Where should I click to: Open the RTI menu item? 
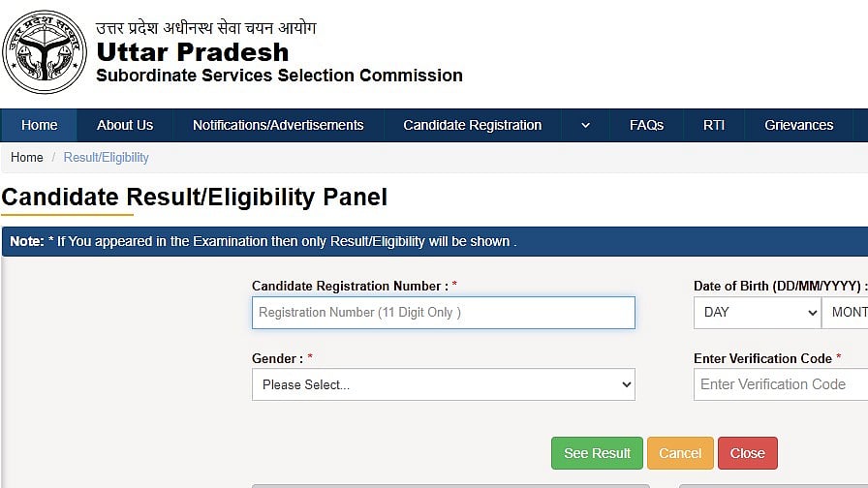[x=714, y=125]
